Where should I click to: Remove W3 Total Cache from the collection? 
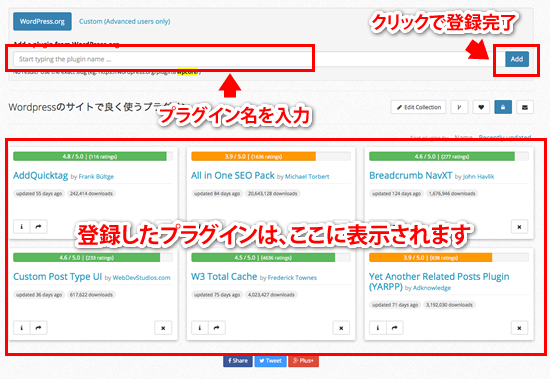(x=341, y=328)
